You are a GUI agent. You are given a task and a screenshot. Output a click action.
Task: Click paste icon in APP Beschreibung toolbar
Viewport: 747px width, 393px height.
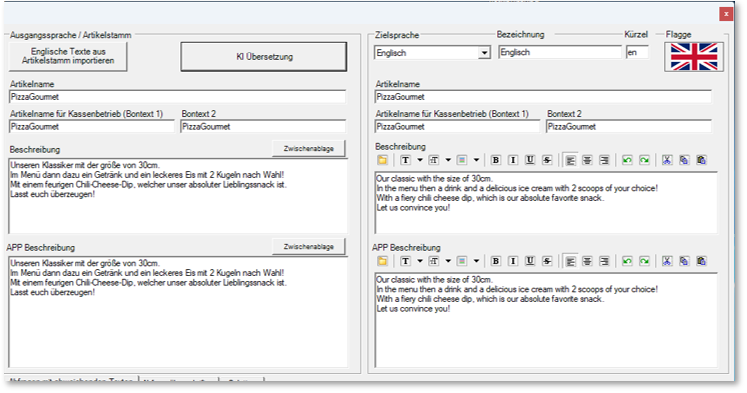click(x=701, y=261)
